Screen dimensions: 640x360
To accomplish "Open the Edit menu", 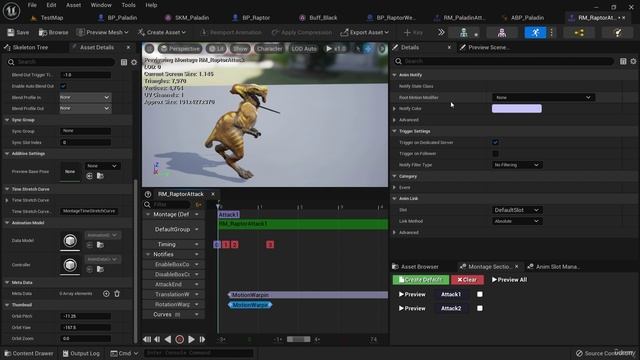I will coord(51,5).
